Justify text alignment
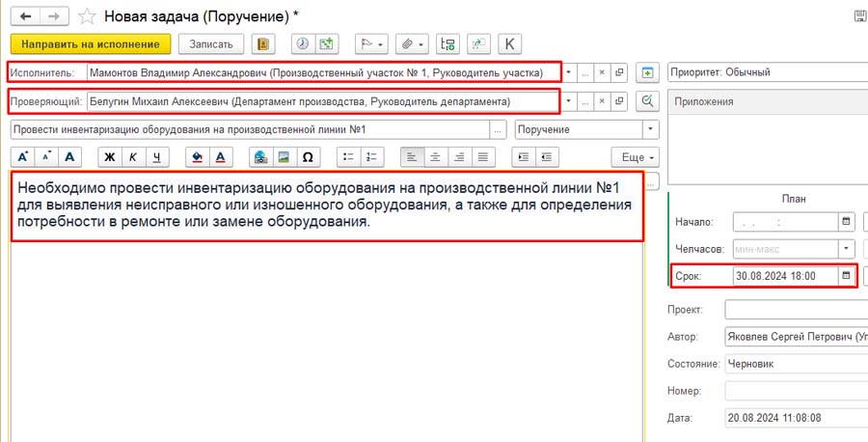The image size is (868, 442). pos(483,157)
